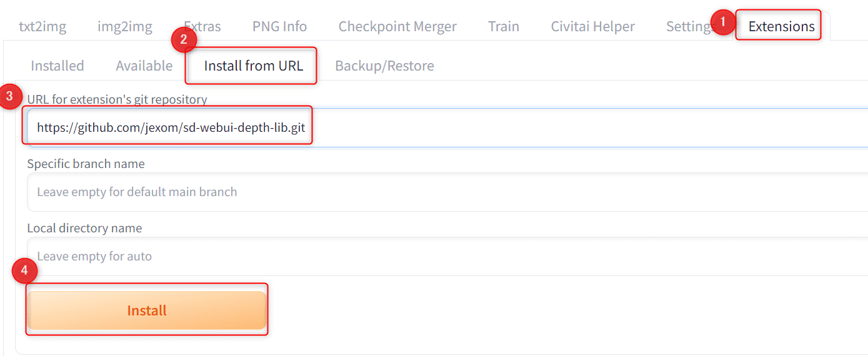The width and height of the screenshot is (868, 356).
Task: Click the red step 4 badge
Action: pyautogui.click(x=24, y=270)
